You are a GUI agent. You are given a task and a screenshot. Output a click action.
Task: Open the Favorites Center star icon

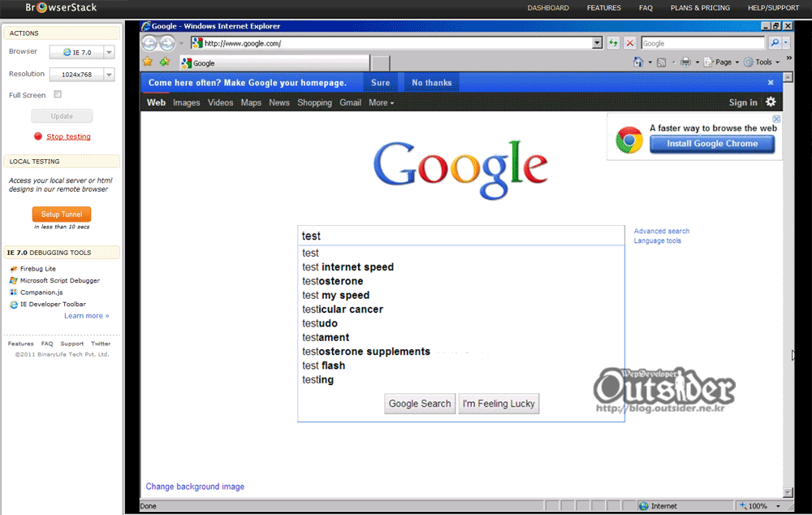click(148, 63)
